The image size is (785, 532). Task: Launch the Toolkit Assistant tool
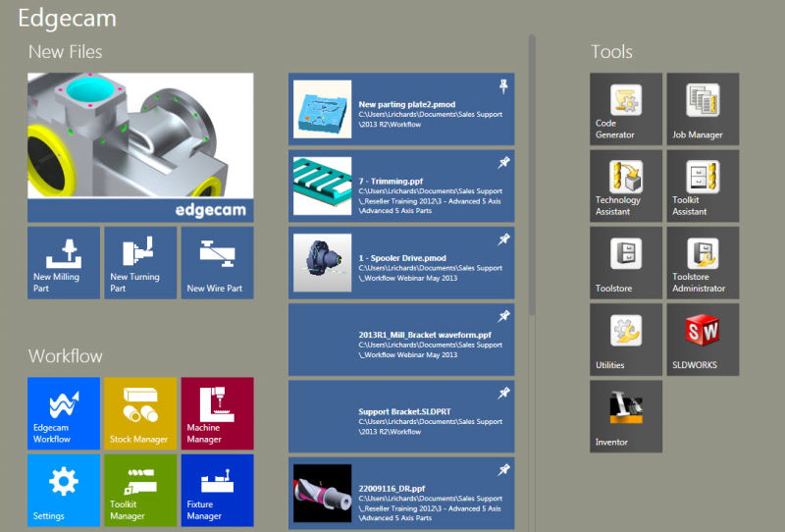click(703, 186)
